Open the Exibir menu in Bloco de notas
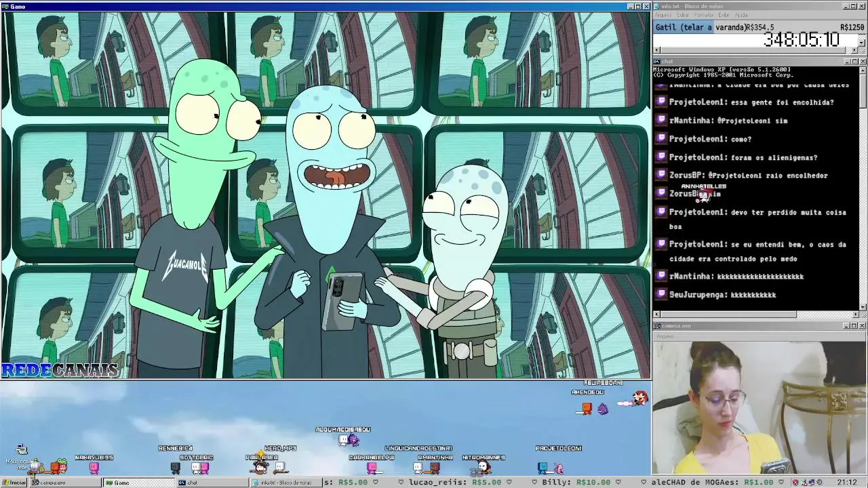This screenshot has width=868, height=488. click(x=724, y=15)
